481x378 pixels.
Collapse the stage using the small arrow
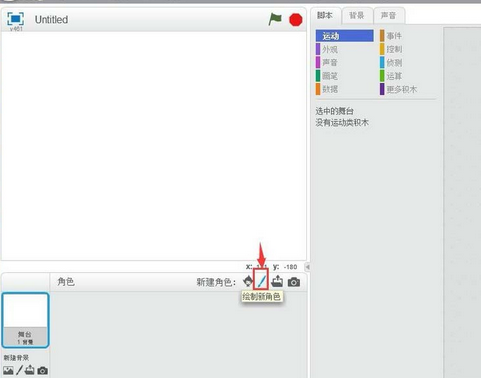coord(308,267)
